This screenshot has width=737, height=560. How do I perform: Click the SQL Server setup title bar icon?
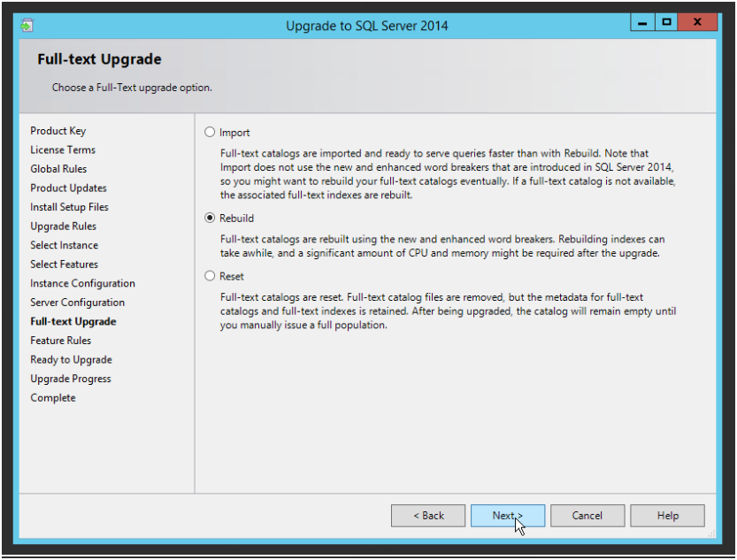tap(27, 26)
